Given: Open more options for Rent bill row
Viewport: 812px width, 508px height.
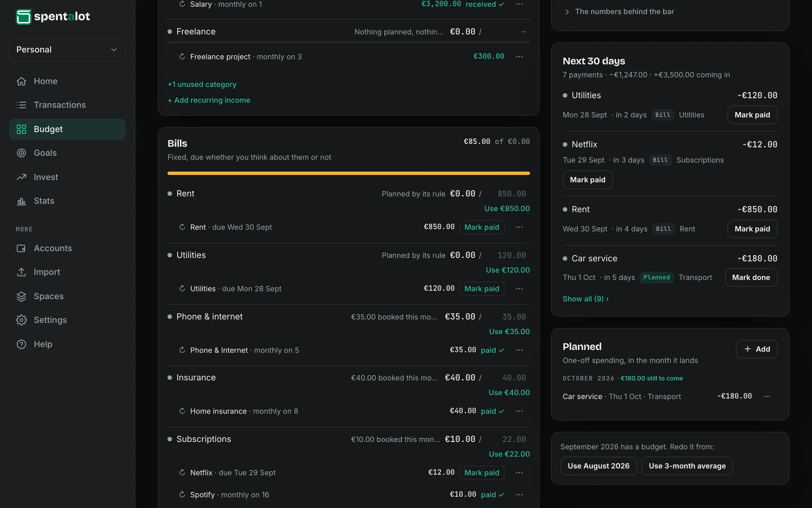Looking at the screenshot, I should tap(519, 227).
